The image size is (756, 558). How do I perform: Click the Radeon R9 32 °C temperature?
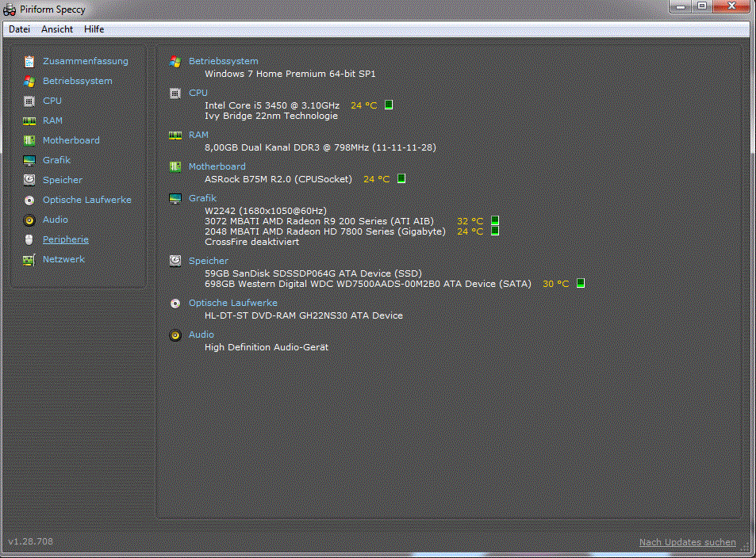click(470, 221)
